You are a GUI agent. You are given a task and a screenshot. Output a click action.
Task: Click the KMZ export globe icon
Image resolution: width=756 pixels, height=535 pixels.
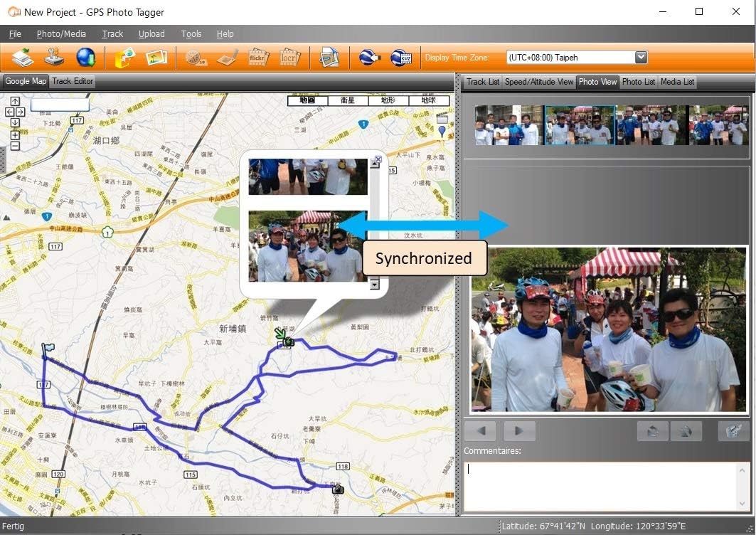pyautogui.click(x=400, y=58)
